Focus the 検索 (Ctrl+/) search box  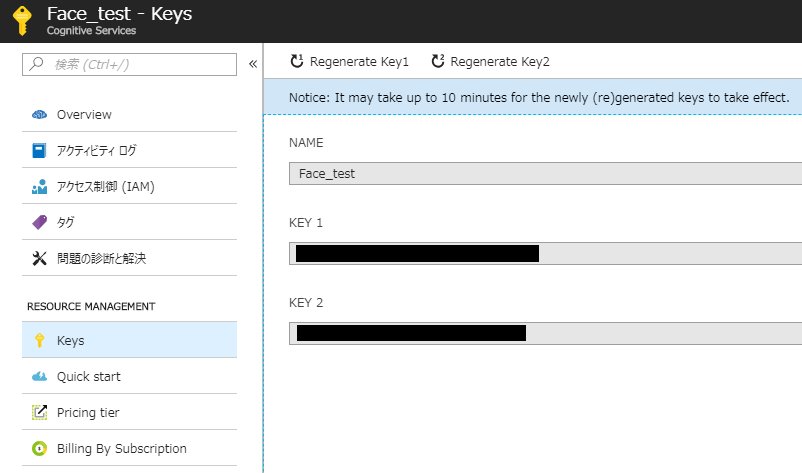click(129, 64)
